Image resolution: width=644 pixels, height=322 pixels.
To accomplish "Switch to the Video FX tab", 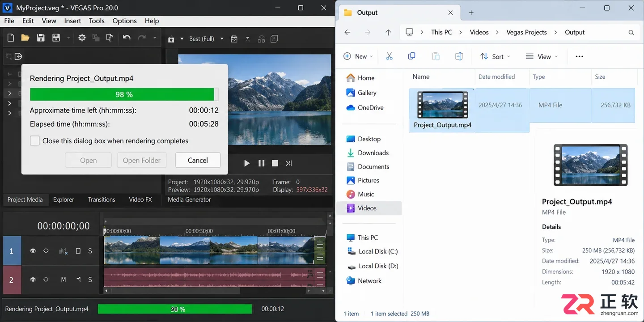I will [140, 199].
